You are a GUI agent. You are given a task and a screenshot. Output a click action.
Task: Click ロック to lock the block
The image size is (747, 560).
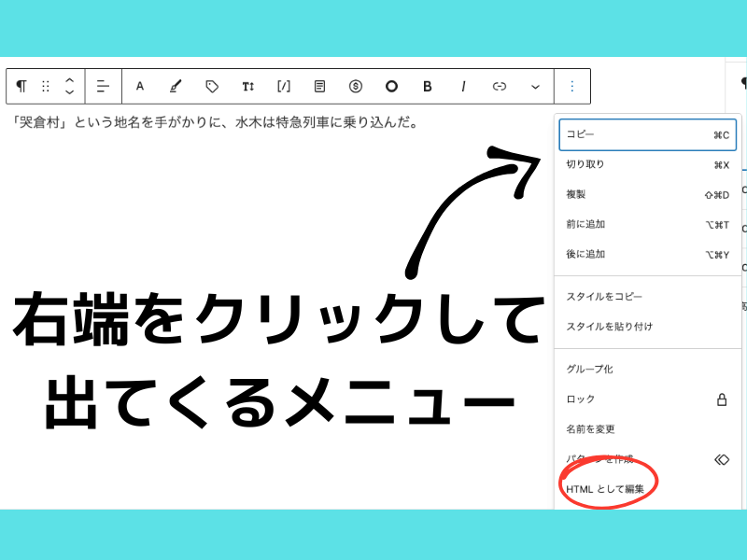(647, 399)
